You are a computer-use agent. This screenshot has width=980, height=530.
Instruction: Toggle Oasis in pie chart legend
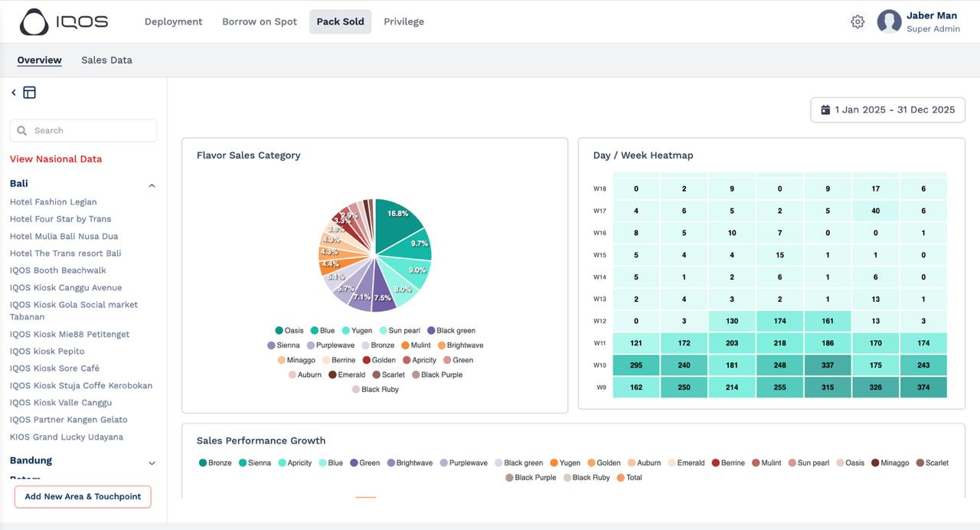(289, 331)
